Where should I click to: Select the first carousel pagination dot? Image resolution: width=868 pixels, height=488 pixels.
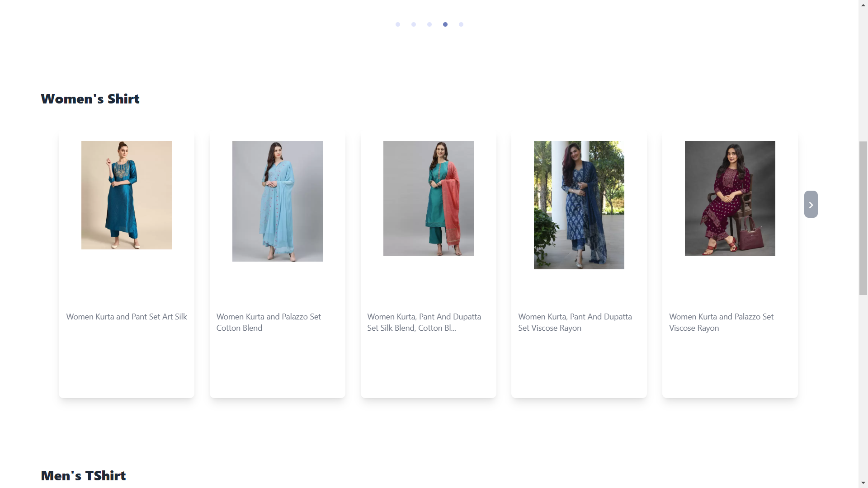(398, 24)
